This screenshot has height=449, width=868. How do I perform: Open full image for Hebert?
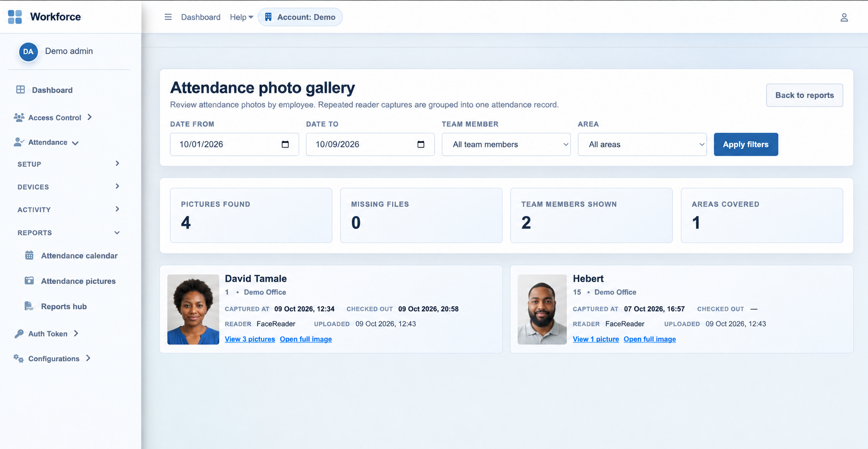pyautogui.click(x=650, y=339)
